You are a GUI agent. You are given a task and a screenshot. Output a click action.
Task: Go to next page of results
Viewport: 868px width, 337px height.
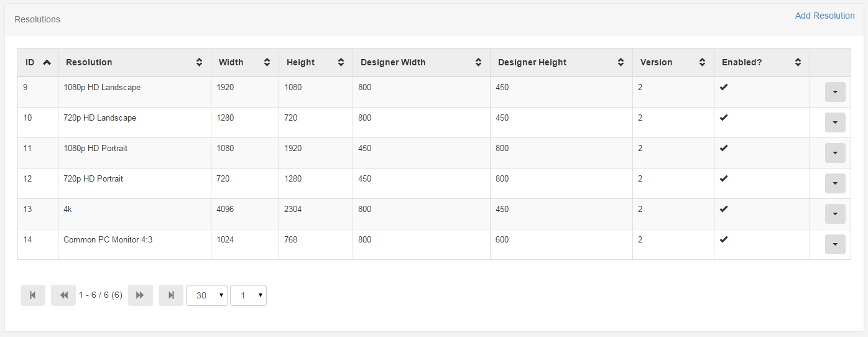[141, 295]
